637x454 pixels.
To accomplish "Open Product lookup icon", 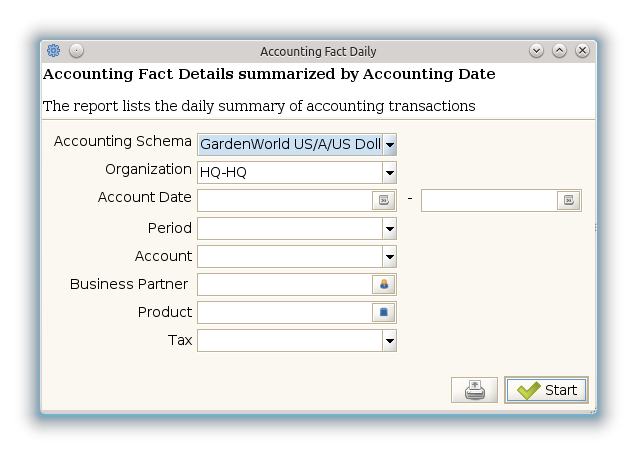I will coord(384,313).
